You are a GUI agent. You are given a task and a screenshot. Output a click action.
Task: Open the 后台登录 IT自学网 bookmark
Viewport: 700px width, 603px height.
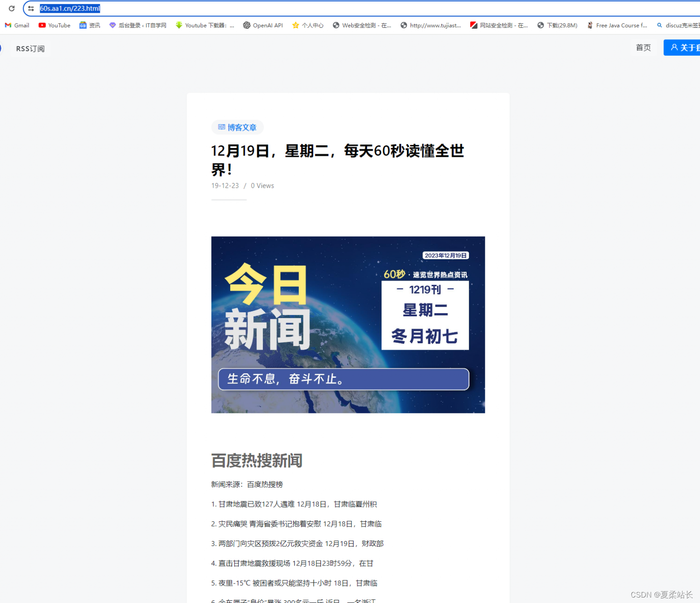138,25
